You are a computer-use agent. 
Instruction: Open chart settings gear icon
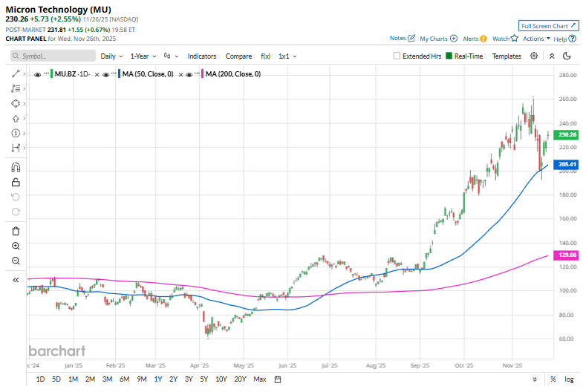(534, 56)
